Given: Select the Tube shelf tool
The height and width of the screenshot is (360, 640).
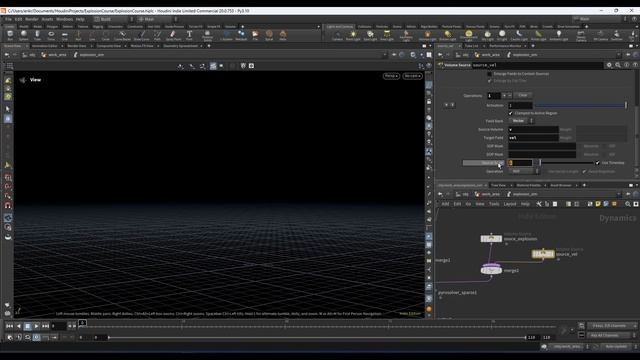Looking at the screenshot, I should (x=37, y=36).
